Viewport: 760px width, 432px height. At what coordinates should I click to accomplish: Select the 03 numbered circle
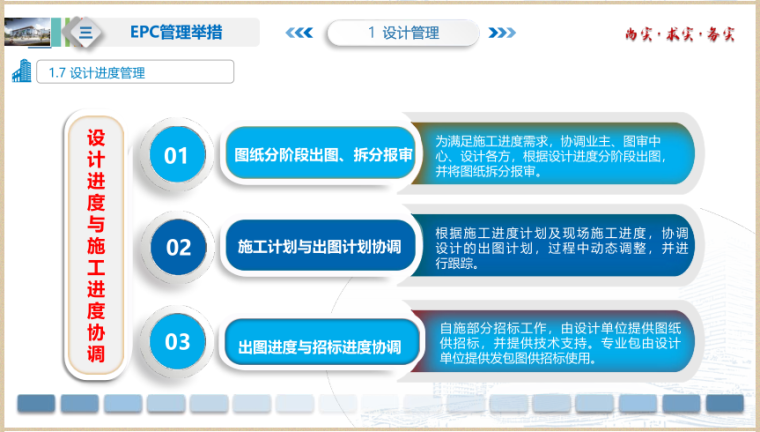click(177, 342)
